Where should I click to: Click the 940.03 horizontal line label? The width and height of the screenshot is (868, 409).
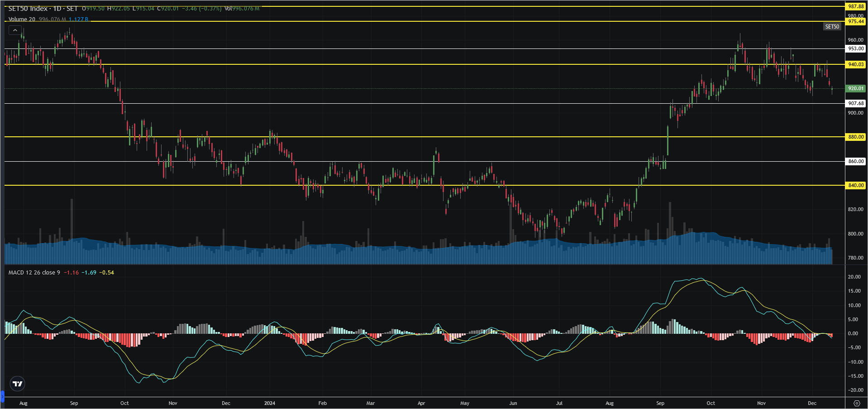pyautogui.click(x=856, y=64)
